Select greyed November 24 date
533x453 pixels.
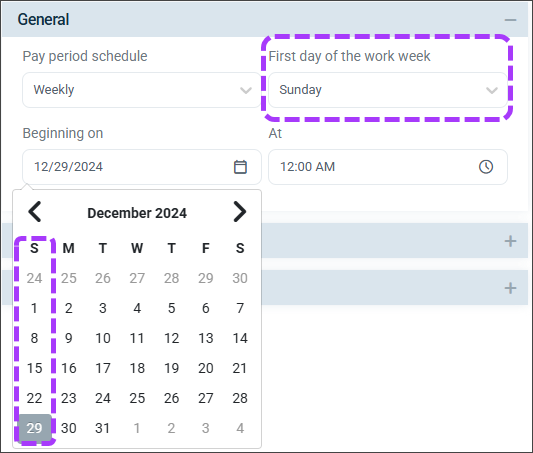point(34,278)
